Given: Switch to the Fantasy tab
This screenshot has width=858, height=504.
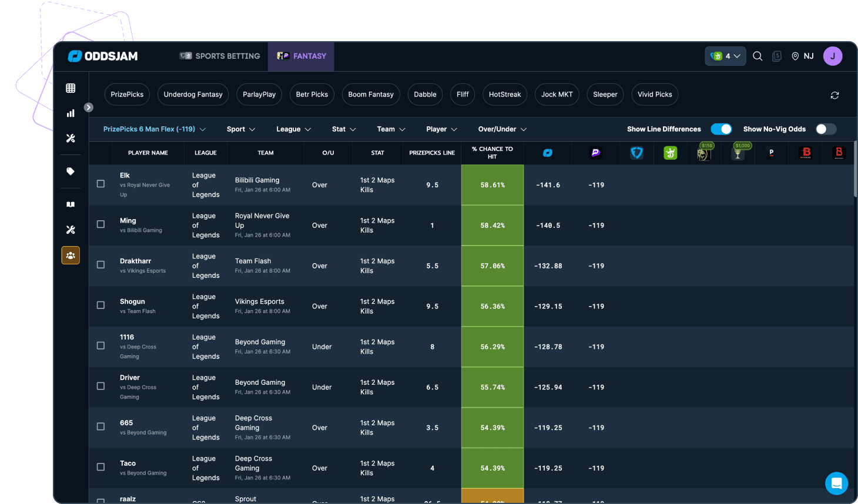Looking at the screenshot, I should [301, 56].
